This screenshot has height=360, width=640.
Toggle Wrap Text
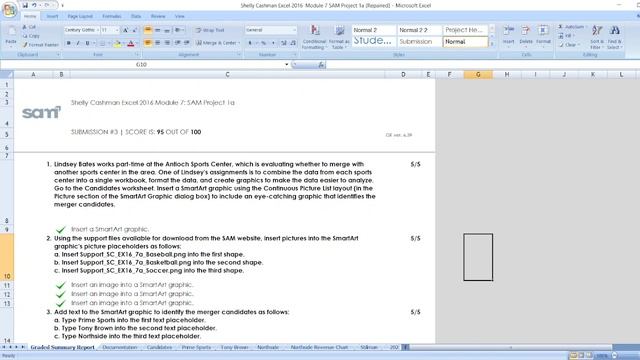[x=210, y=30]
